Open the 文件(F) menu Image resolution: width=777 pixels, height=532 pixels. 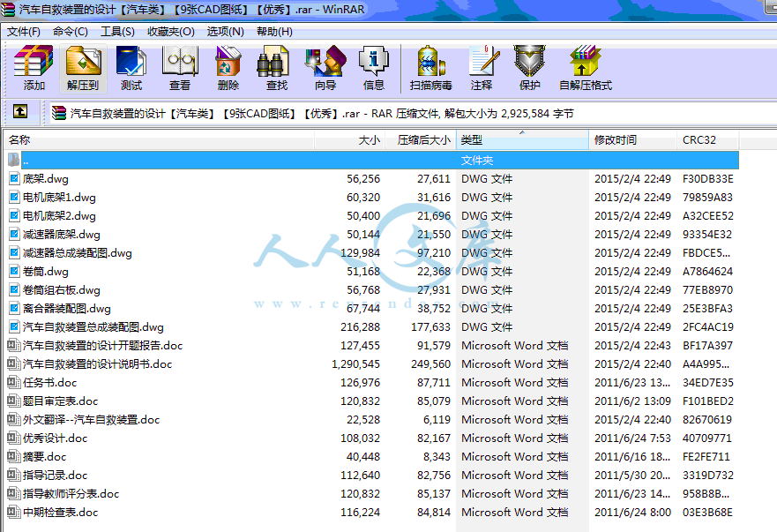[x=23, y=32]
